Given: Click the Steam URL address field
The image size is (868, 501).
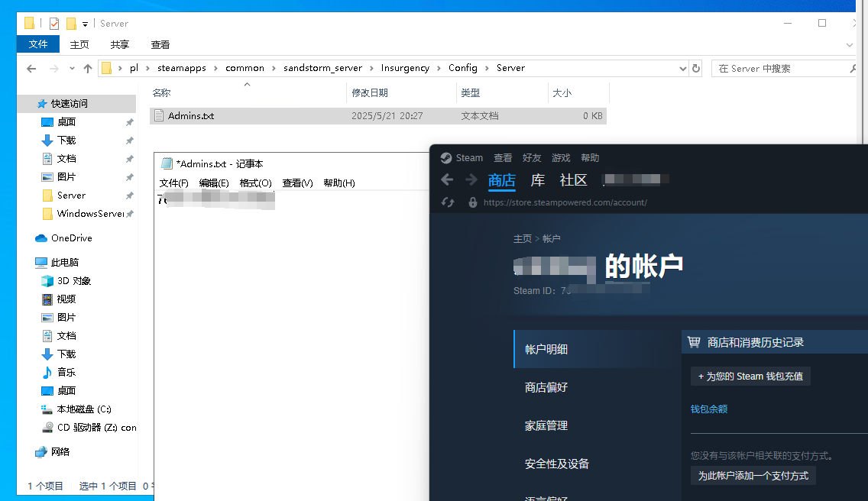Looking at the screenshot, I should click(x=565, y=202).
